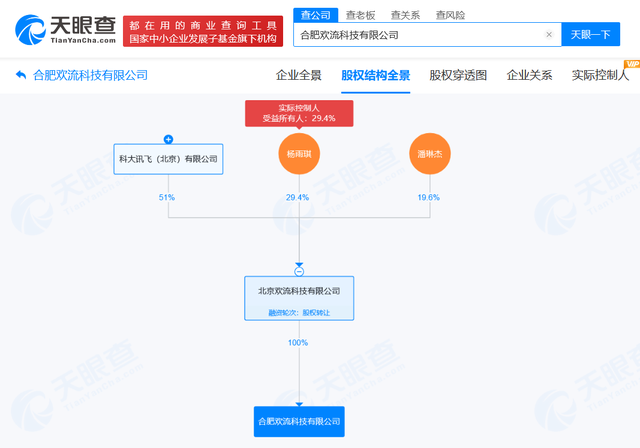Image resolution: width=640 pixels, height=448 pixels.
Task: Select the 查风险 search tab
Action: click(450, 15)
